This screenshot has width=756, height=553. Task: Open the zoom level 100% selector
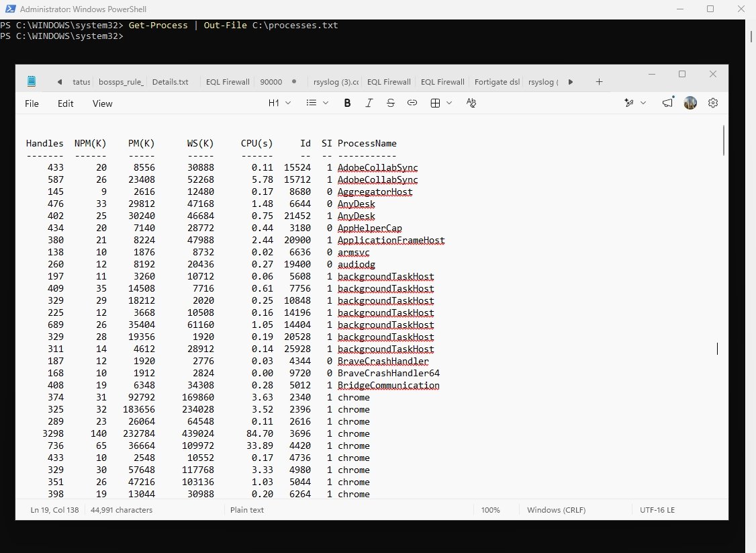coord(490,510)
